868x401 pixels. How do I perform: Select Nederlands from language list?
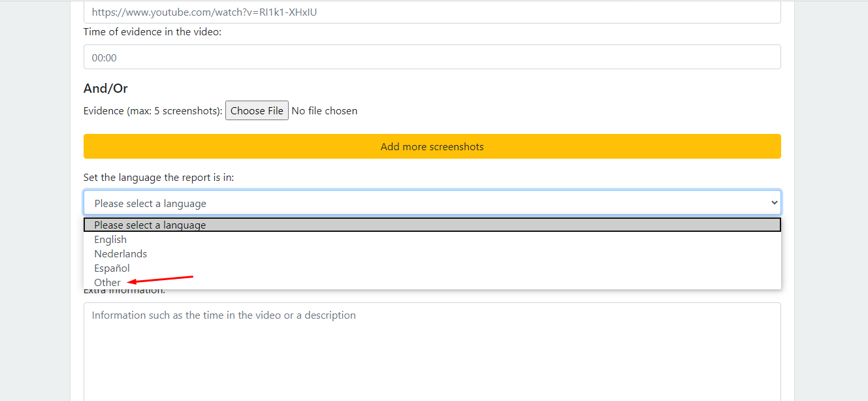point(432,254)
